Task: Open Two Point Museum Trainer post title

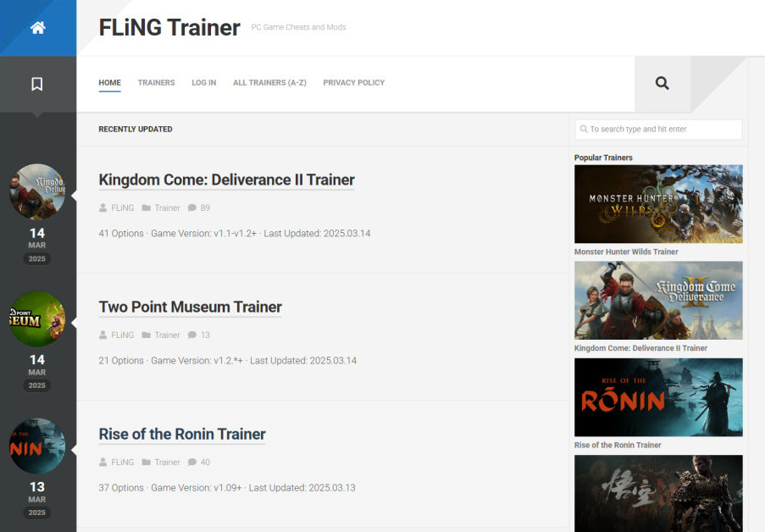Action: [191, 307]
